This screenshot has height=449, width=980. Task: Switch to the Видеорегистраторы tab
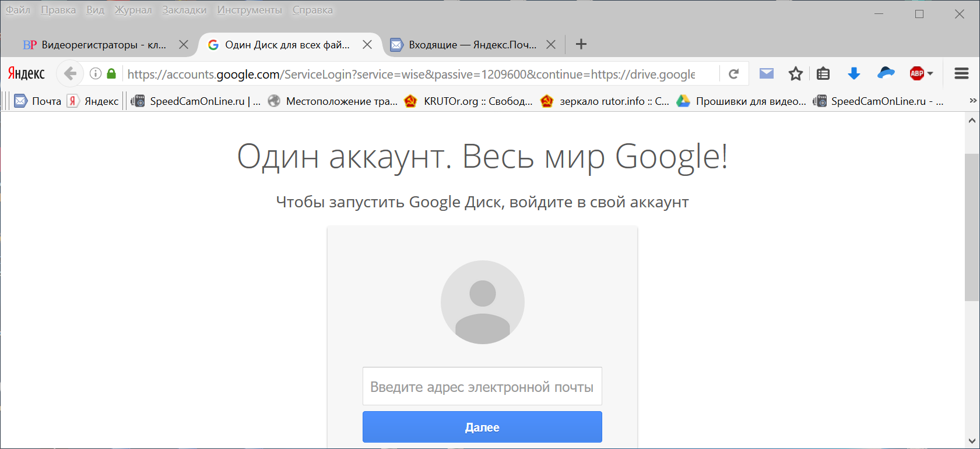point(96,45)
